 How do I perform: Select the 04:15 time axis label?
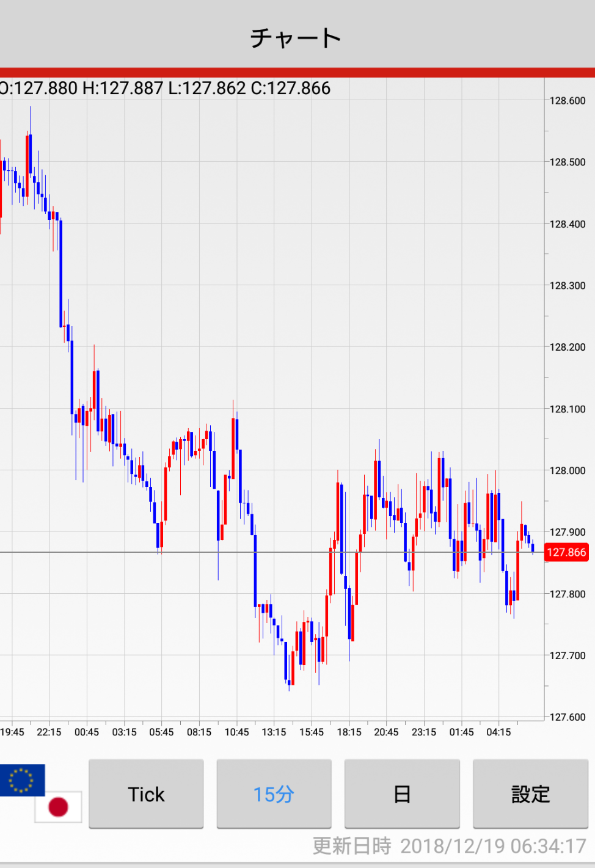(498, 732)
